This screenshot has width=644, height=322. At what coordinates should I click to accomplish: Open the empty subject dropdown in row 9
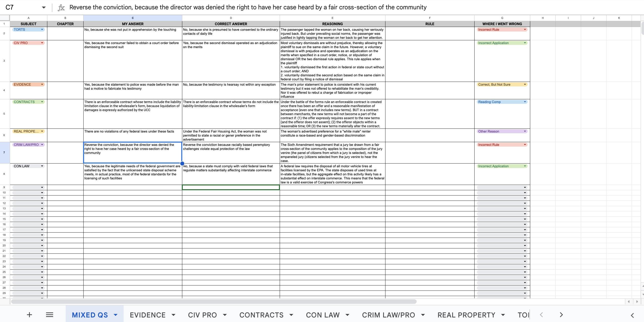42,187
